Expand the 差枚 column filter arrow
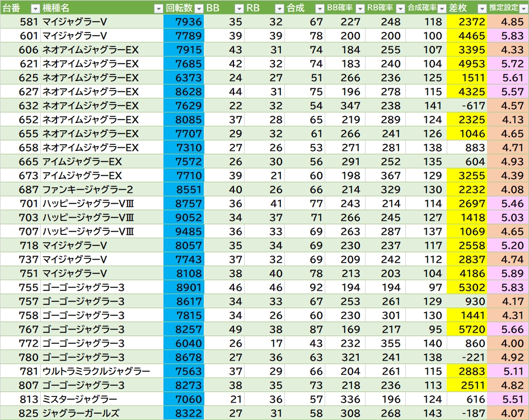Viewport: 529px width, 420px height. pos(481,8)
